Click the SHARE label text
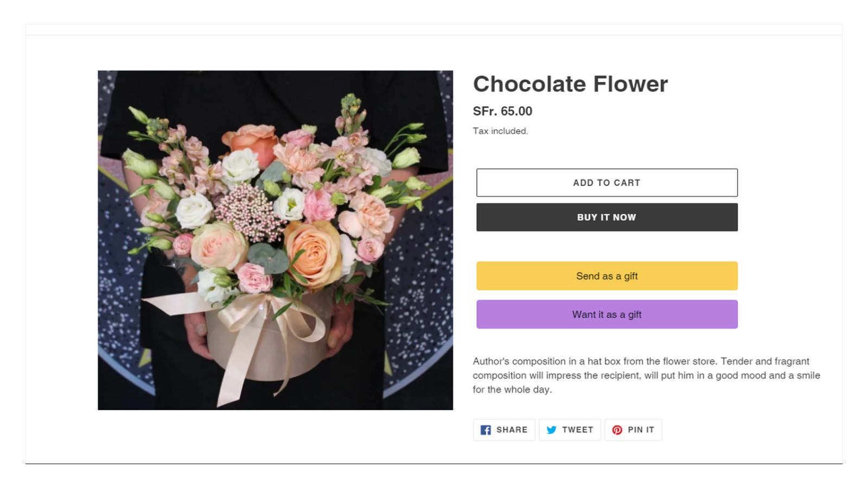The height and width of the screenshot is (488, 868). click(512, 430)
